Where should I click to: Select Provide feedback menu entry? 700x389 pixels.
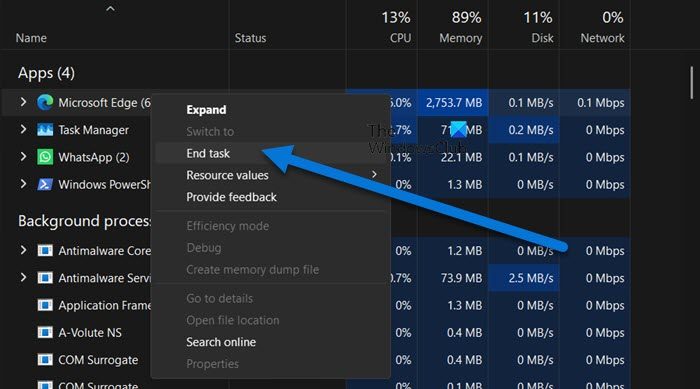(x=231, y=197)
